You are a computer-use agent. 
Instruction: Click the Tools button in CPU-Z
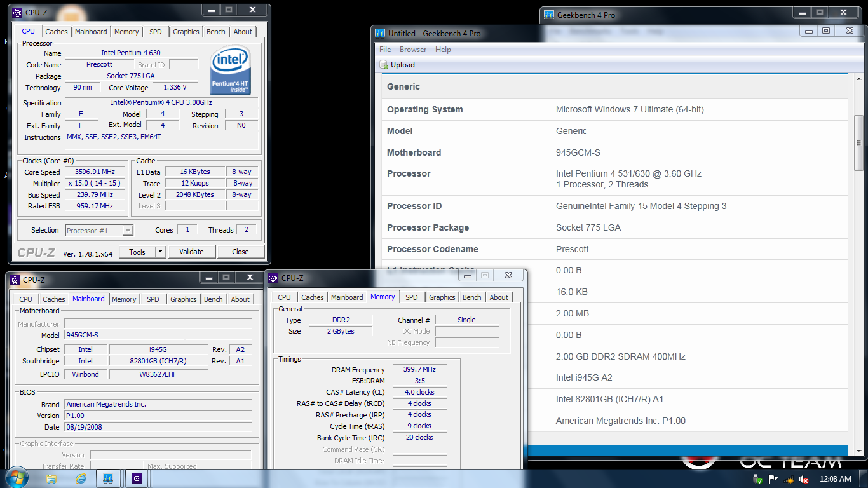137,252
